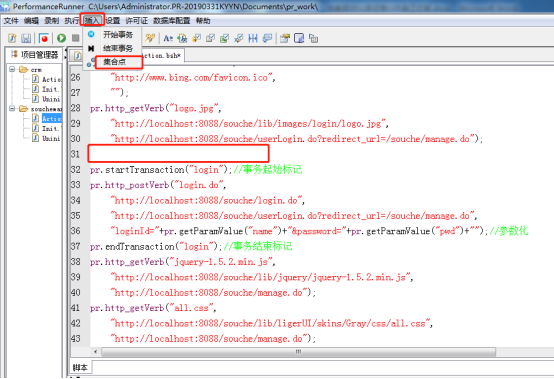
Task: Click pr.endTransaction("login") on line 37
Action: pos(156,247)
